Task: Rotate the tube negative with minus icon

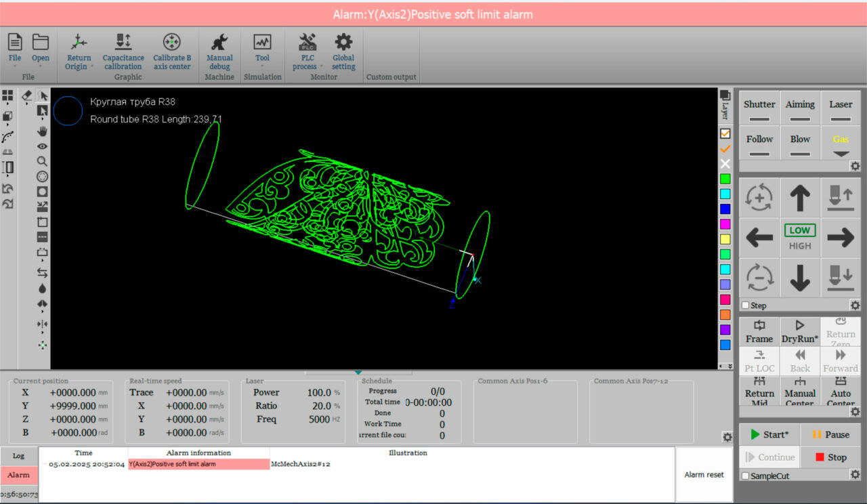Action: click(759, 277)
